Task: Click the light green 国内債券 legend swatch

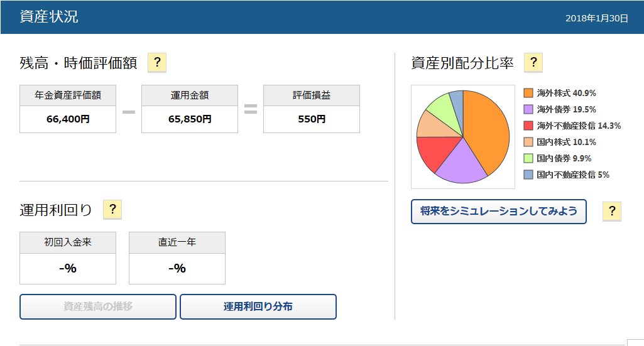Action: (528, 158)
